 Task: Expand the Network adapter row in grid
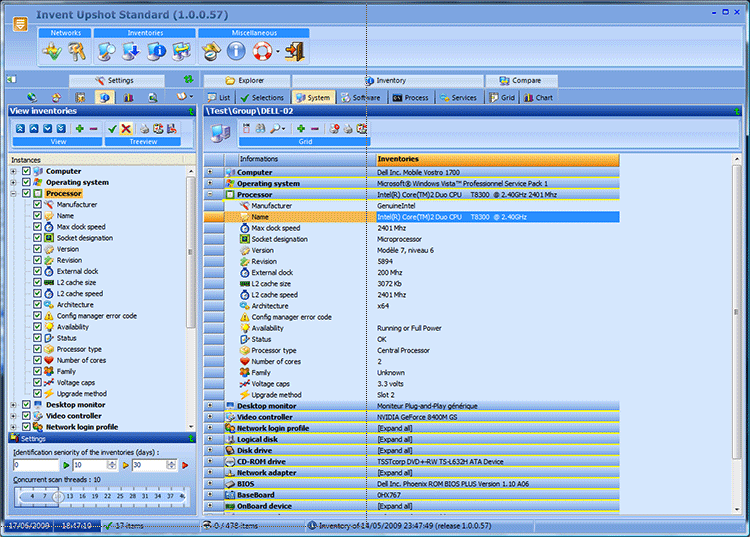pos(210,472)
